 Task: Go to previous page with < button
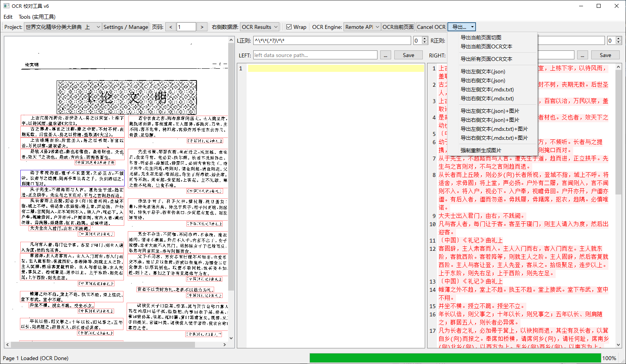pyautogui.click(x=171, y=27)
